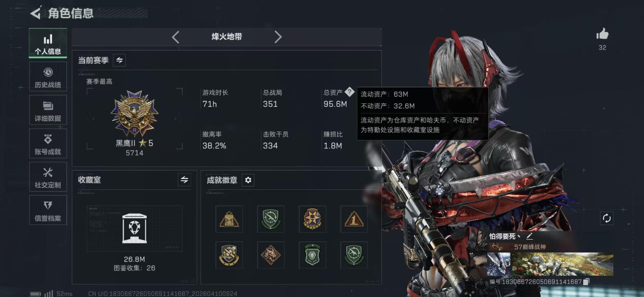Open the 历史战绩 tab
Screen dimensions: 644x297
pos(48,77)
